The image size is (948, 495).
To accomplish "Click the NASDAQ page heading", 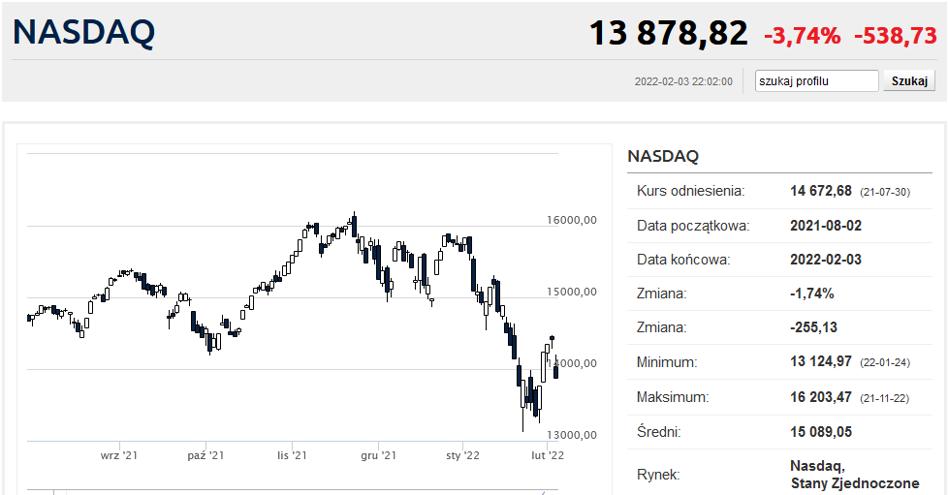I will click(x=84, y=33).
